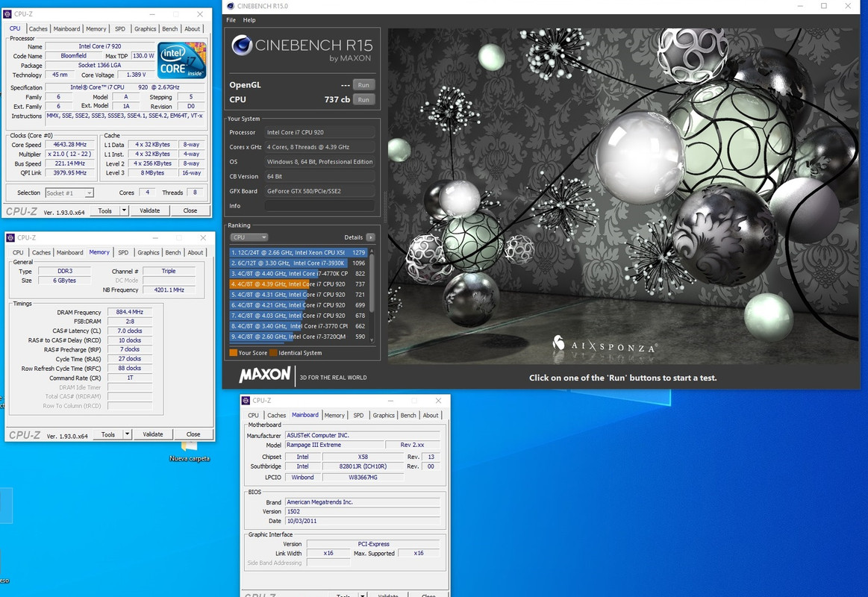
Task: Expand the Socket #1 selection dropdown
Action: 69,193
